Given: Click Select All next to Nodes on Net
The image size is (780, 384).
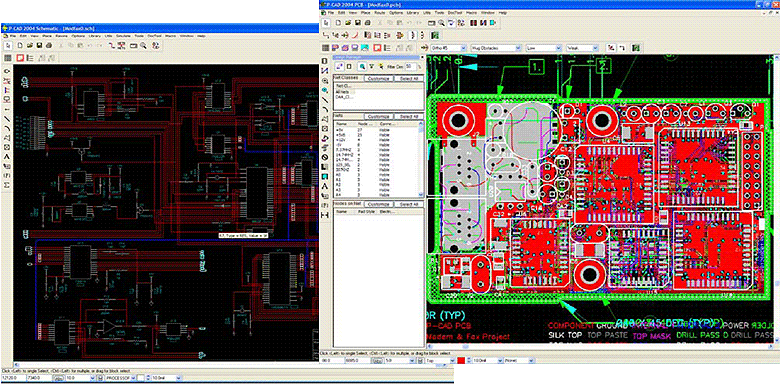Looking at the screenshot, I should 409,204.
